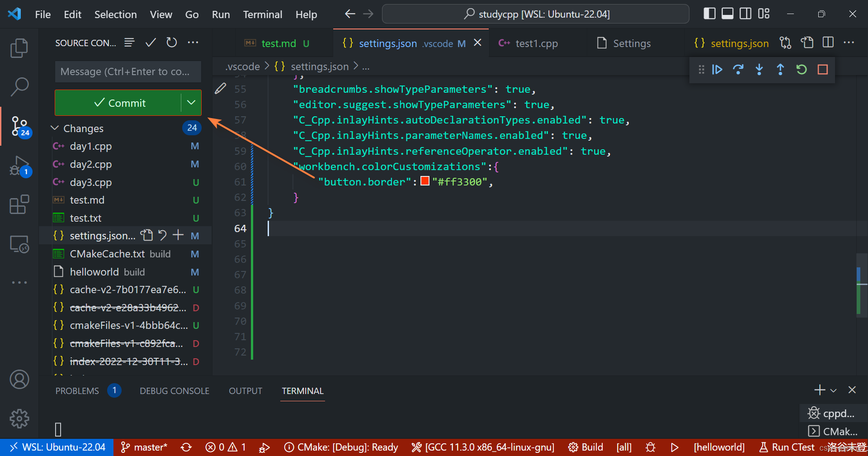The width and height of the screenshot is (868, 456).
Task: Toggle secondary sidebar layout icon
Action: pyautogui.click(x=745, y=14)
